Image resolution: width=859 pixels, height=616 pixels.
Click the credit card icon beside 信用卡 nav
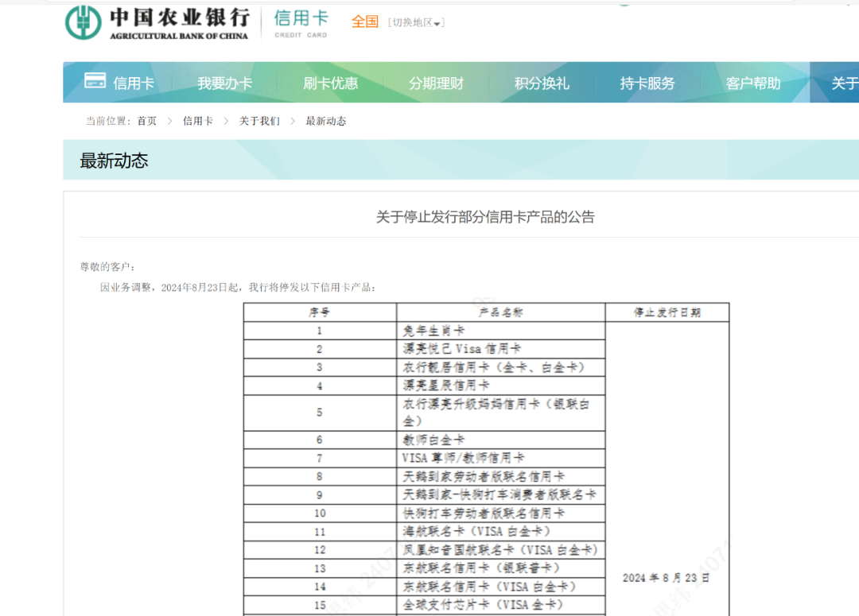pyautogui.click(x=95, y=80)
